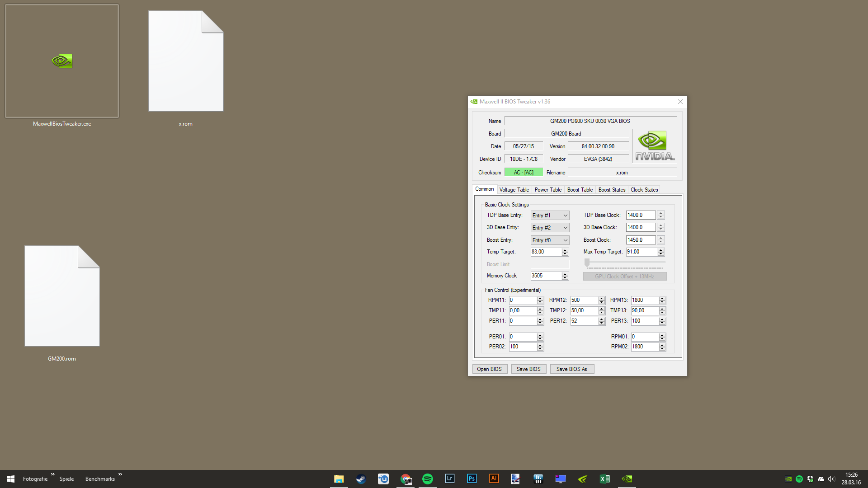Switch to the Common tab
The height and width of the screenshot is (488, 868).
tap(485, 189)
